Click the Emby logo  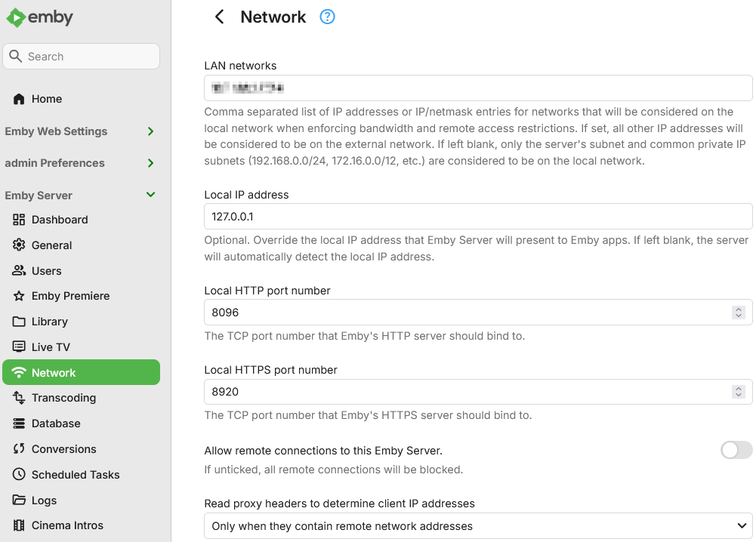[40, 18]
